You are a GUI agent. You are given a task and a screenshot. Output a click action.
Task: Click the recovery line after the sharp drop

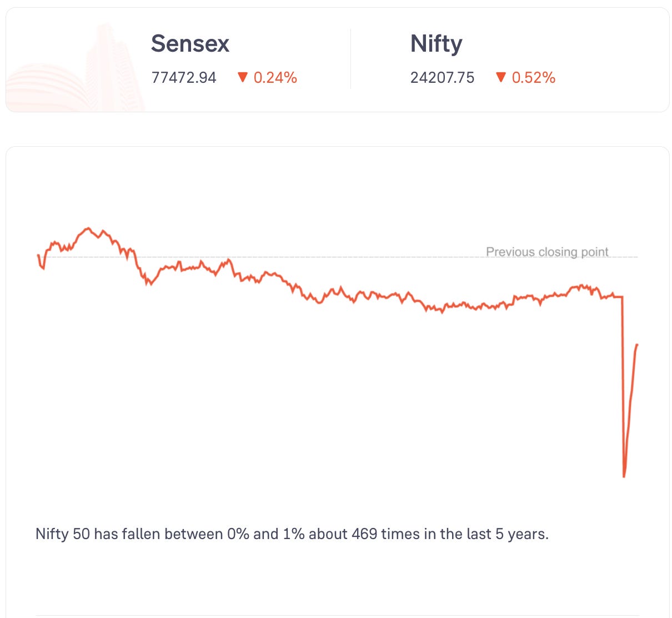(631, 400)
